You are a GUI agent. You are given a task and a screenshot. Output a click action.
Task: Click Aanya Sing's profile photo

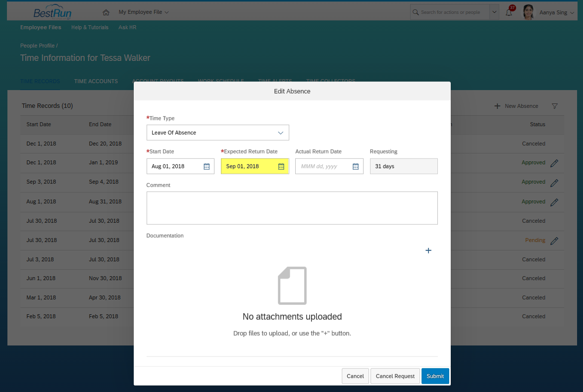pos(529,12)
